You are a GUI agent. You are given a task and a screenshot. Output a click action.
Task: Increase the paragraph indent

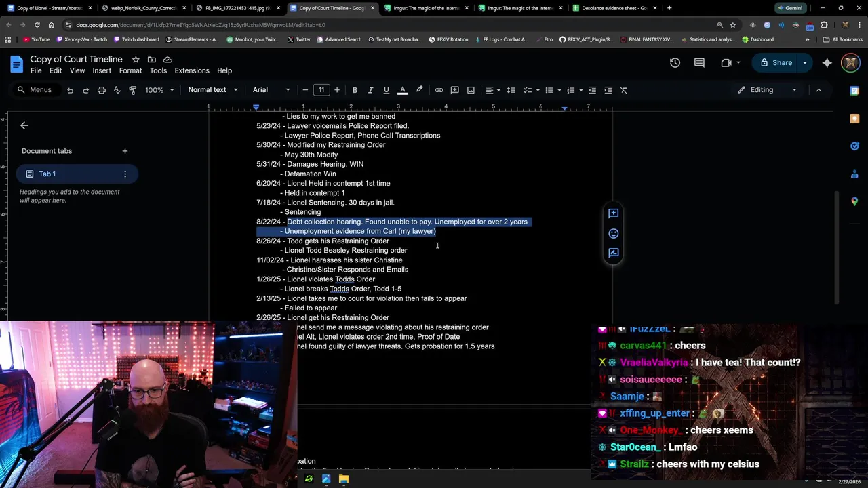(x=608, y=90)
